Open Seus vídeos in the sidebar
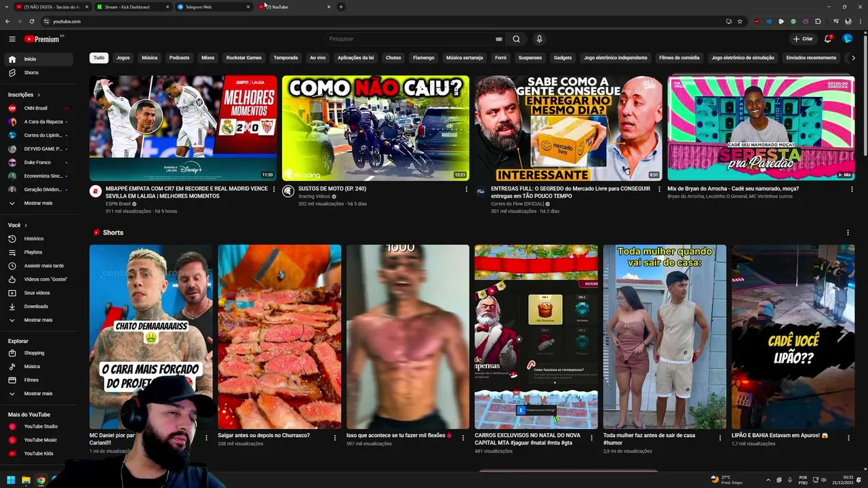The image size is (868, 488). [39, 293]
